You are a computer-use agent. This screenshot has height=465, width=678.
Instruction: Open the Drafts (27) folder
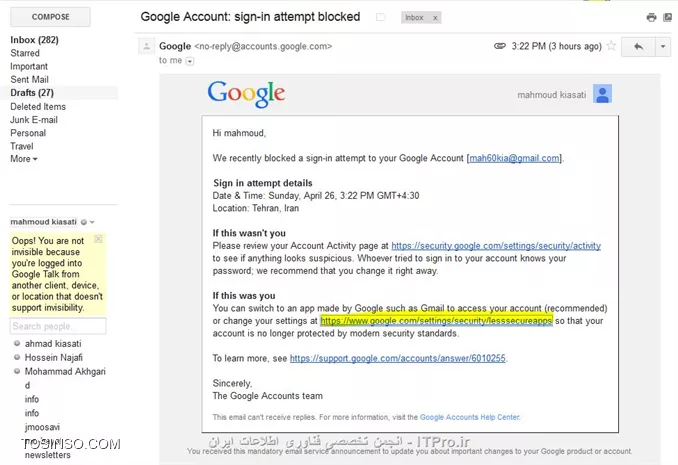pyautogui.click(x=32, y=93)
